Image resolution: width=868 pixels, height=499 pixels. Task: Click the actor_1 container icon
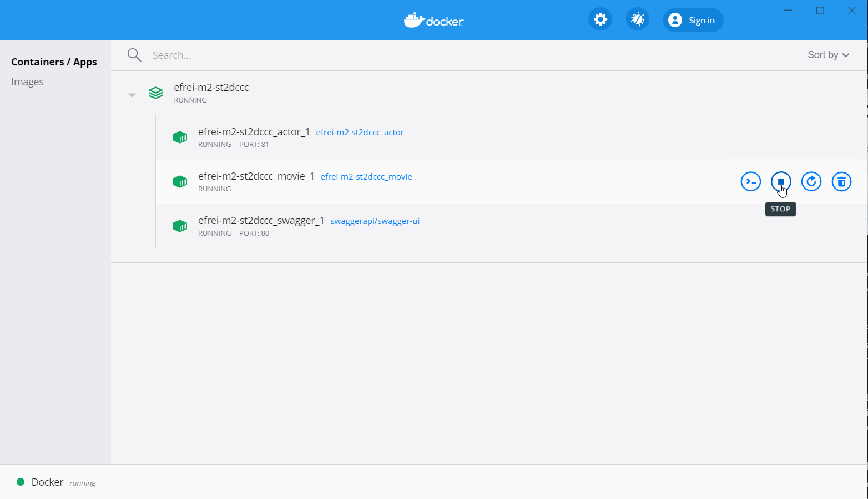[180, 137]
